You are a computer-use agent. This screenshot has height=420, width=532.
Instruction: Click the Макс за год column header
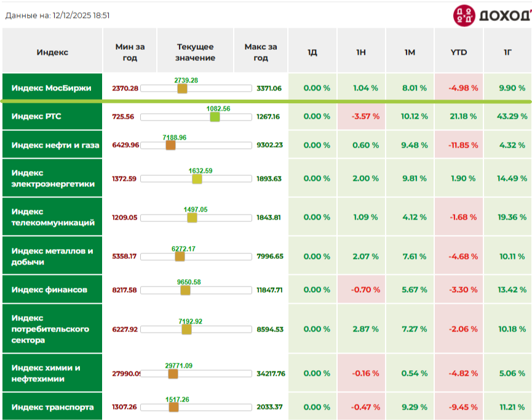(x=261, y=50)
